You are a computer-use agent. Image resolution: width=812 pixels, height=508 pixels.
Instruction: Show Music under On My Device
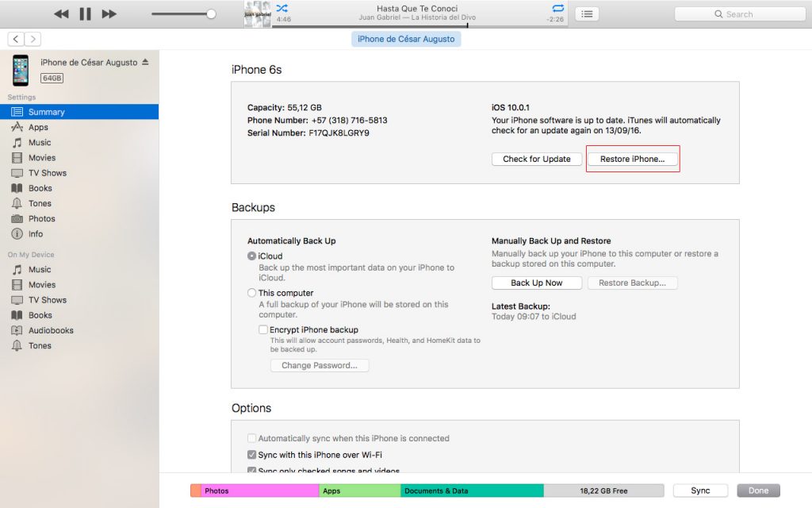tap(79, 270)
